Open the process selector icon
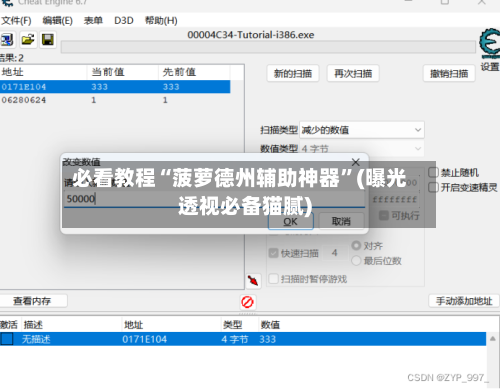This screenshot has height=389, width=500. 7,40
